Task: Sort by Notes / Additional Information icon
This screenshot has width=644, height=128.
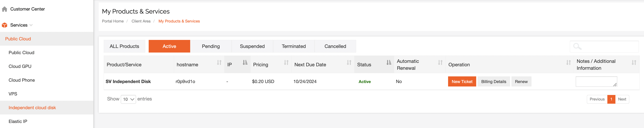Action: tap(634, 62)
